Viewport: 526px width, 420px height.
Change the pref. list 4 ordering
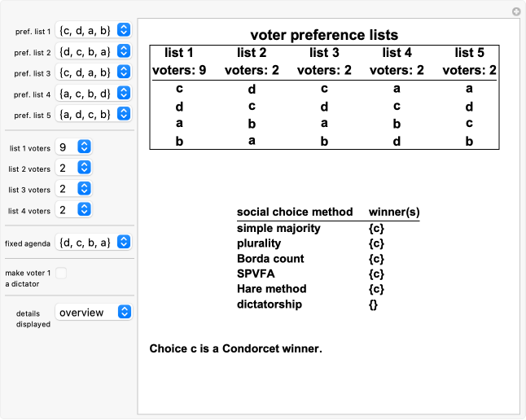[94, 94]
